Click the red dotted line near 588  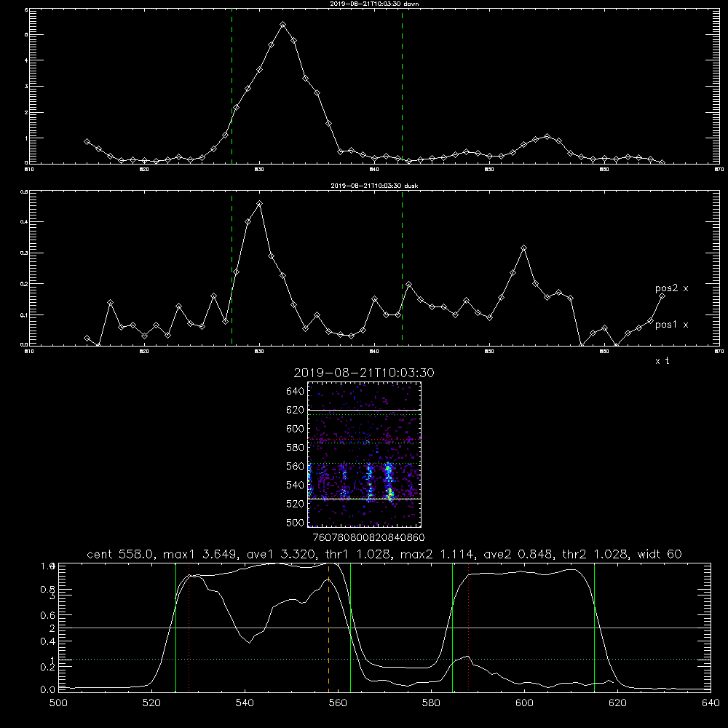[x=468, y=628]
